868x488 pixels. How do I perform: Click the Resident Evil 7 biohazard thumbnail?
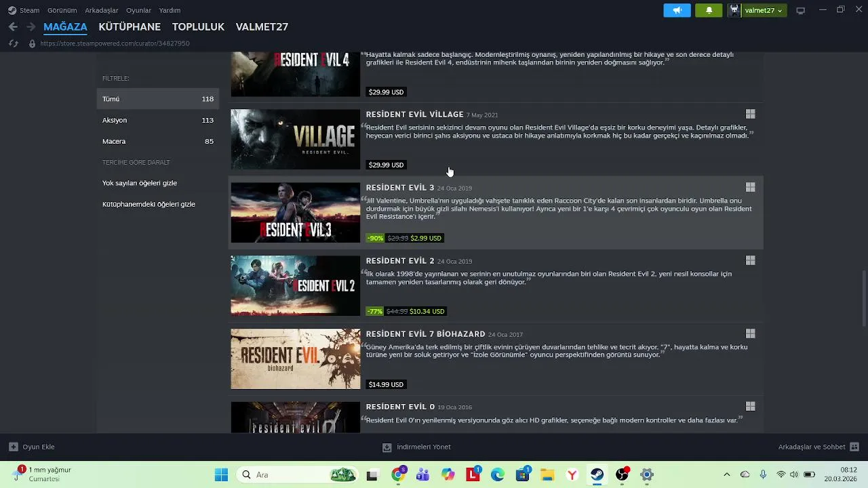click(x=296, y=359)
